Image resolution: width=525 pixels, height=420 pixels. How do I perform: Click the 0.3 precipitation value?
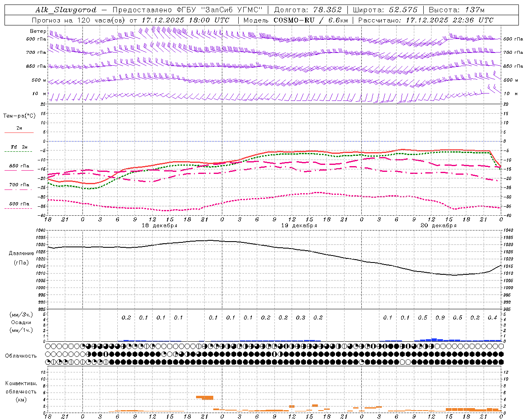coord(301,317)
